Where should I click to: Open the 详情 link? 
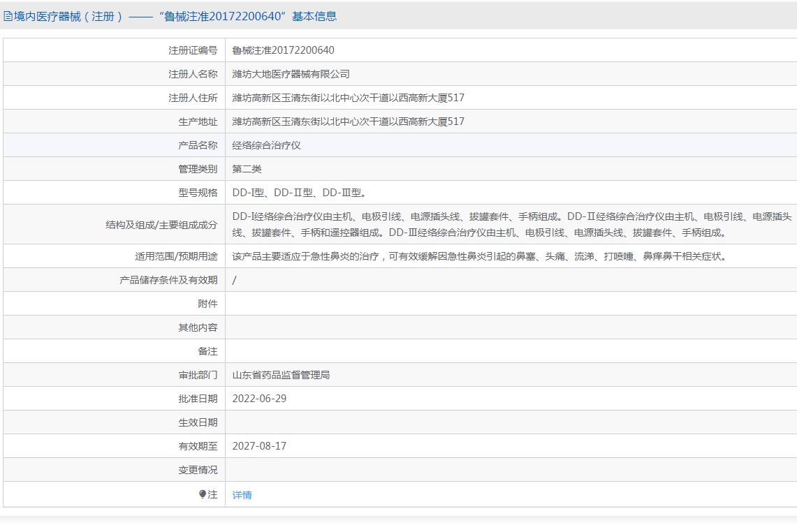242,495
